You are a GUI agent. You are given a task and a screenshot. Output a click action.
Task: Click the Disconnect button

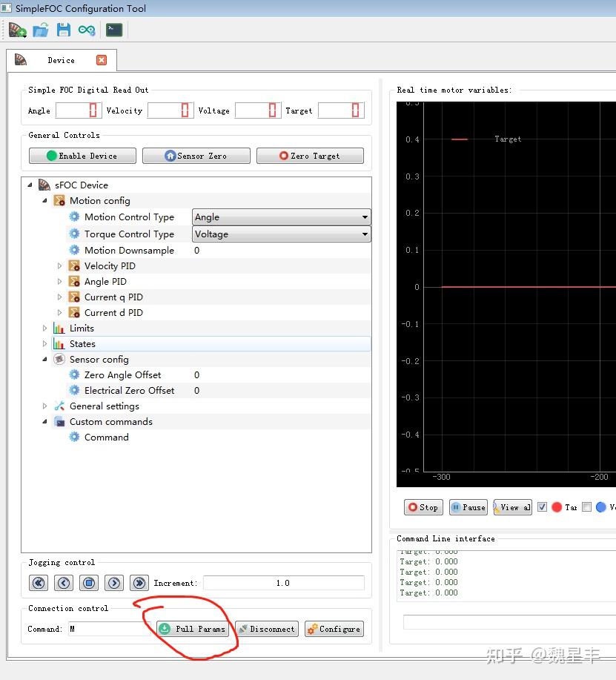tap(266, 629)
